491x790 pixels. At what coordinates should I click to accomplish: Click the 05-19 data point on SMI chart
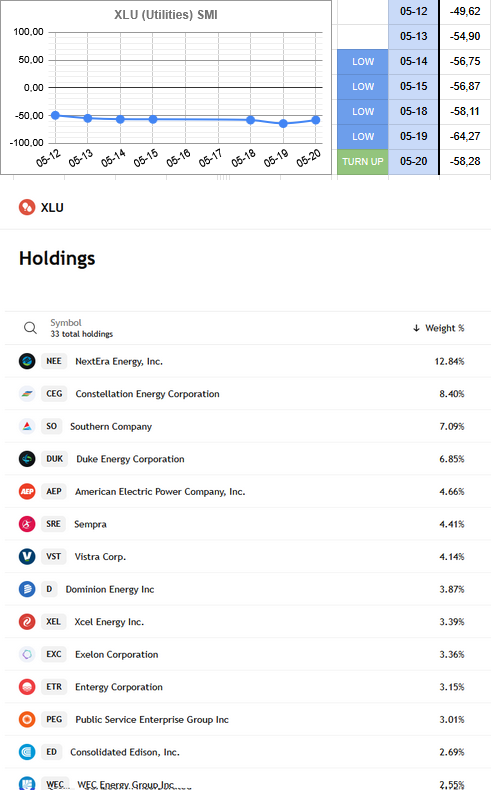pos(283,123)
